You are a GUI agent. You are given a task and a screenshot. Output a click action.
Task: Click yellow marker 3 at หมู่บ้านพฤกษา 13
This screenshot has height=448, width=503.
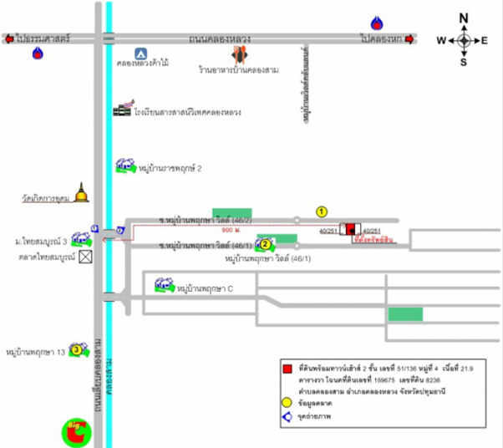coord(76,349)
